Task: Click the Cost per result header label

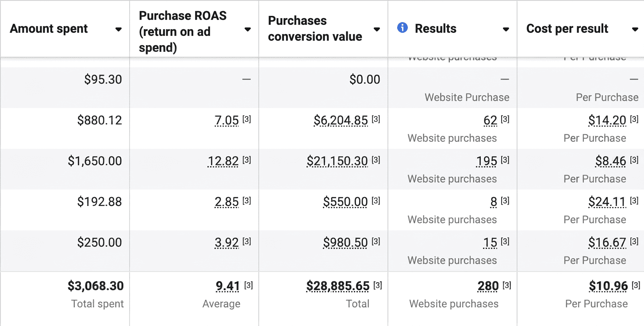Action: pos(567,29)
